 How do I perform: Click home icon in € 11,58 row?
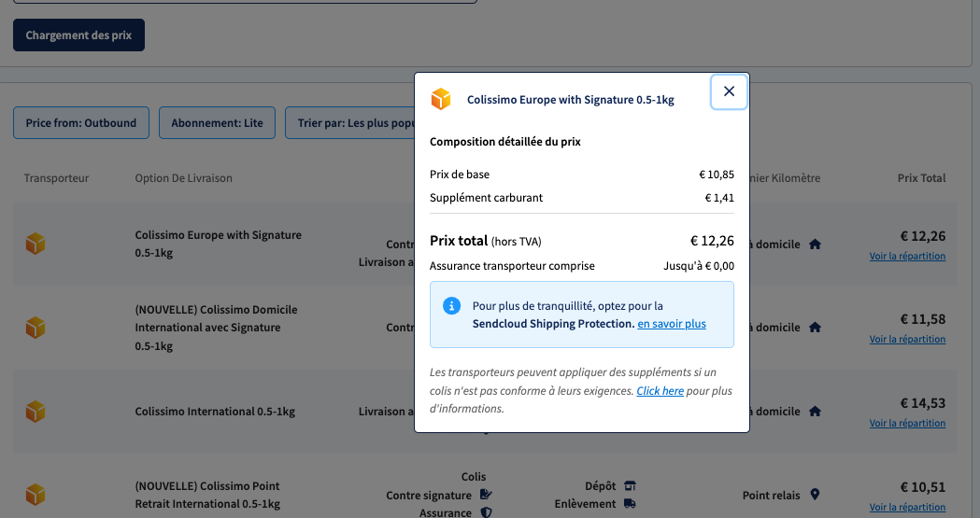pos(815,327)
